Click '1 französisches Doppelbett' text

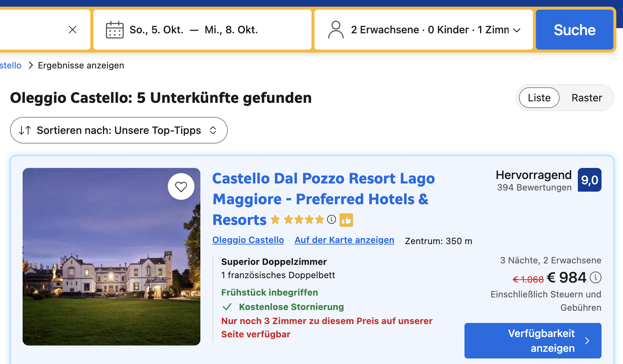tap(278, 275)
